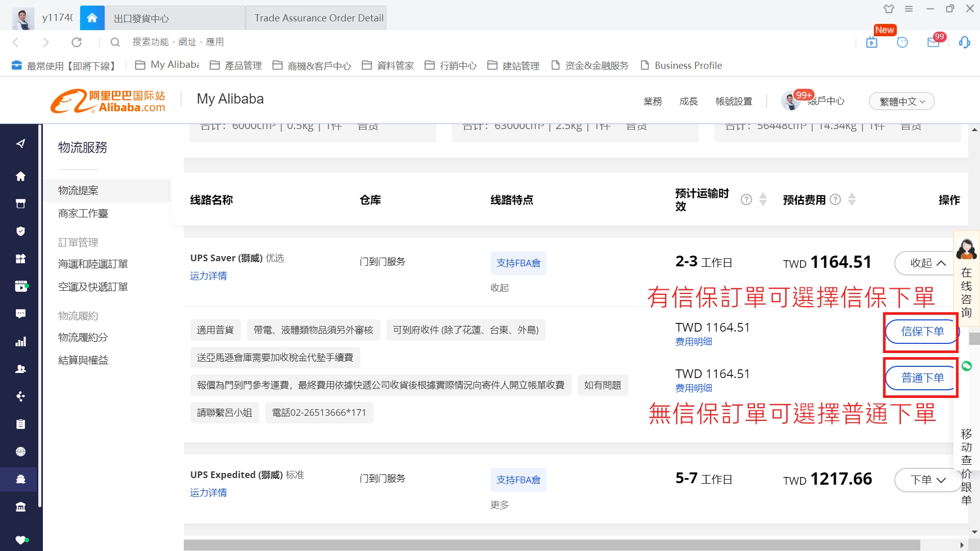Click the grid apps icon in sidebar
The height and width of the screenshot is (551, 980).
pyautogui.click(x=20, y=259)
